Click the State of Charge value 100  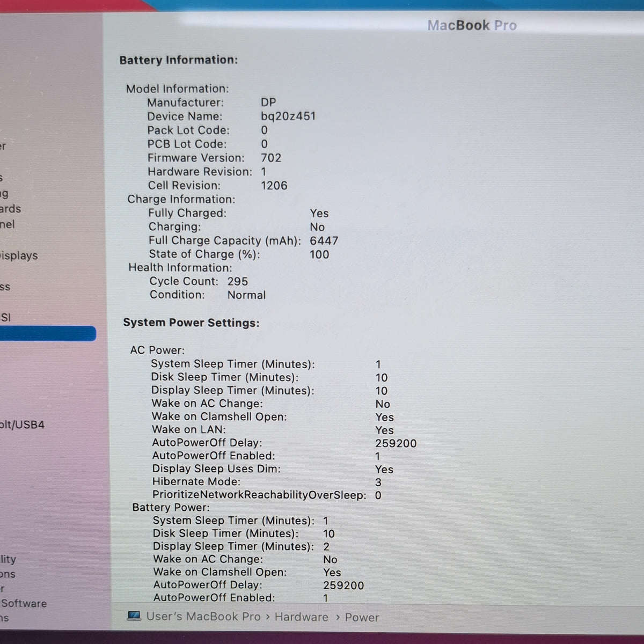click(319, 254)
